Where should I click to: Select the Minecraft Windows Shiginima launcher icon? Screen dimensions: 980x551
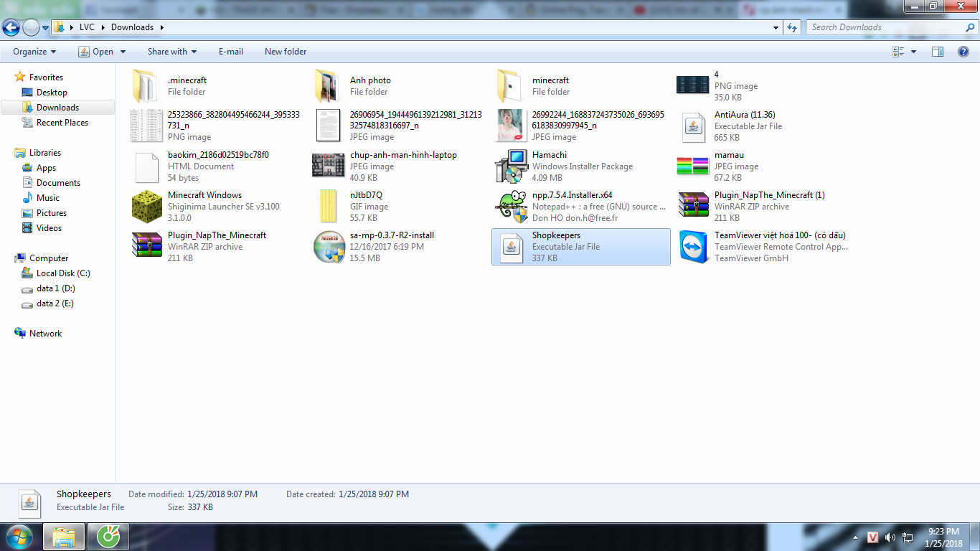(146, 207)
